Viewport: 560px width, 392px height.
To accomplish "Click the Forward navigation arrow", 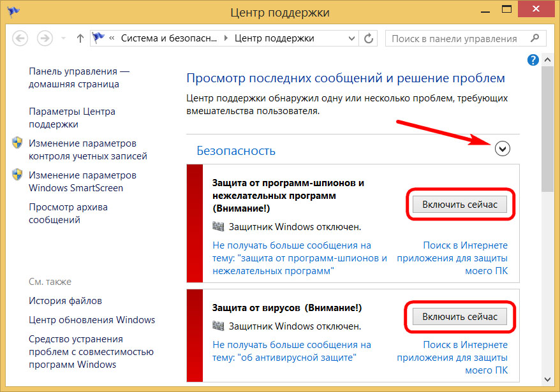I will click(x=45, y=38).
